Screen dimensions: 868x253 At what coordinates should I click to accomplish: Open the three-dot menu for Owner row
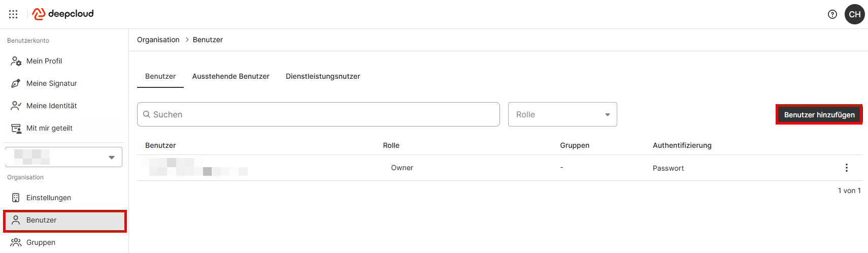[x=846, y=168]
